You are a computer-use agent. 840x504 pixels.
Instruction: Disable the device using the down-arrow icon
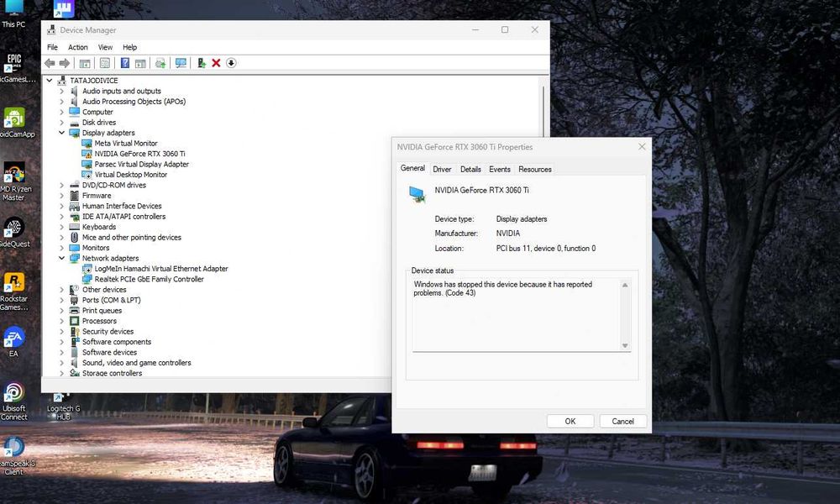click(x=231, y=63)
